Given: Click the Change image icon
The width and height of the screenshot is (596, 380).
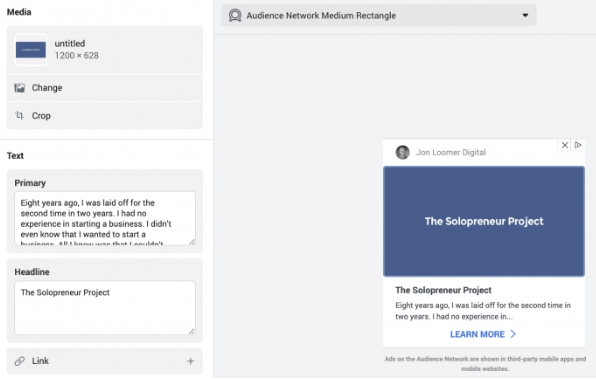Looking at the screenshot, I should [x=19, y=88].
